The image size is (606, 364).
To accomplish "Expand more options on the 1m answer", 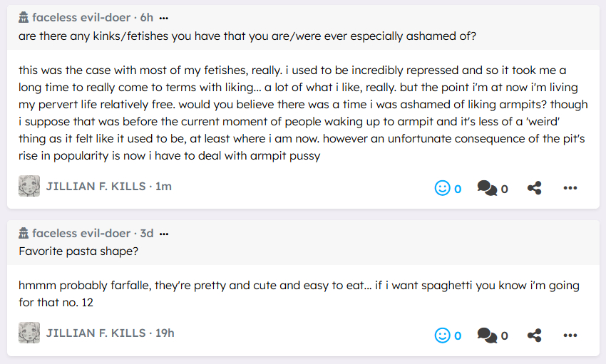I will coord(570,188).
